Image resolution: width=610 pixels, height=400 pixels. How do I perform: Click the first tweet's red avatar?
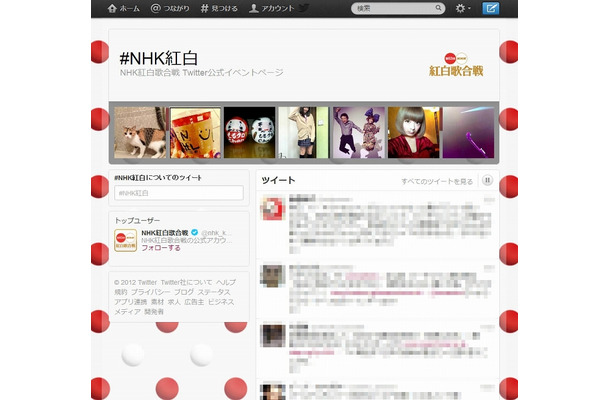pos(273,209)
